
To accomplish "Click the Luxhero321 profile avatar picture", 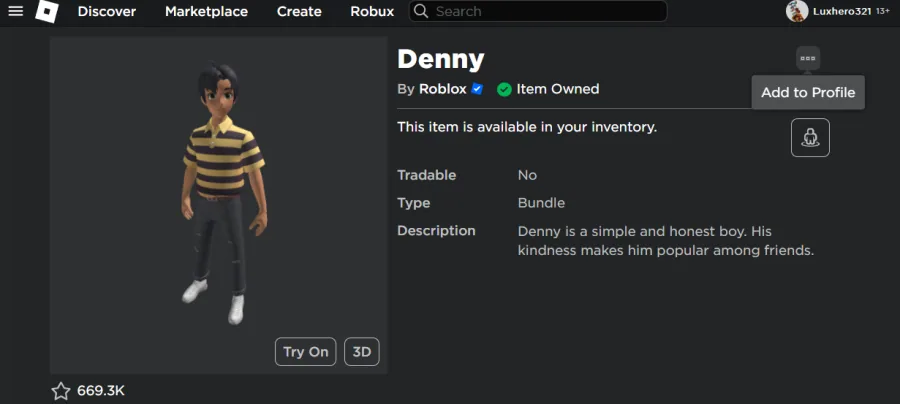I will [x=797, y=11].
